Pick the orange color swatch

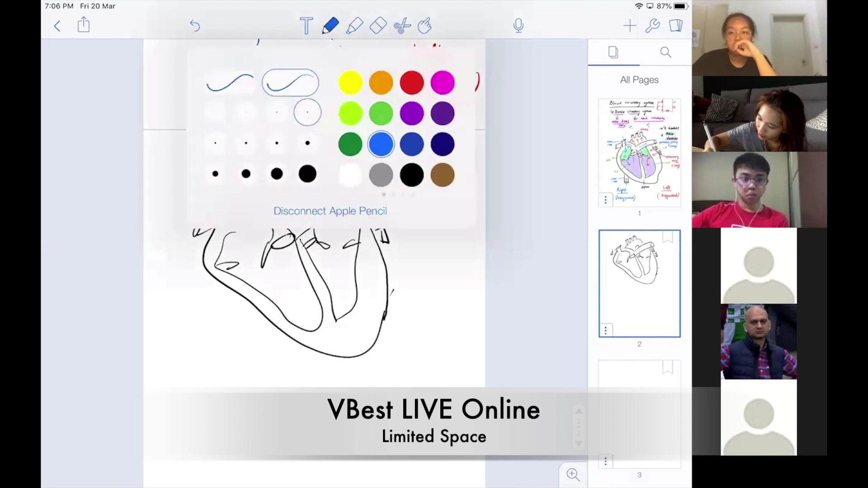click(x=381, y=83)
